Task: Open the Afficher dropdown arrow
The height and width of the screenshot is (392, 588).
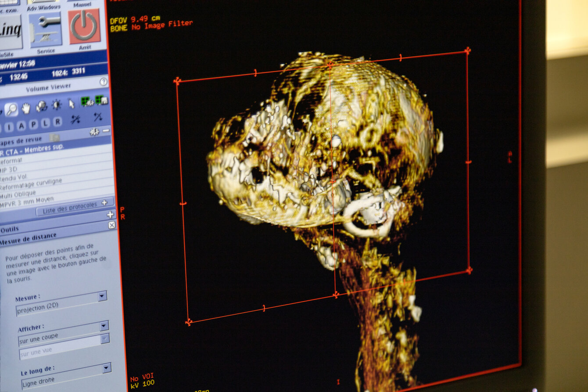Action: [104, 326]
